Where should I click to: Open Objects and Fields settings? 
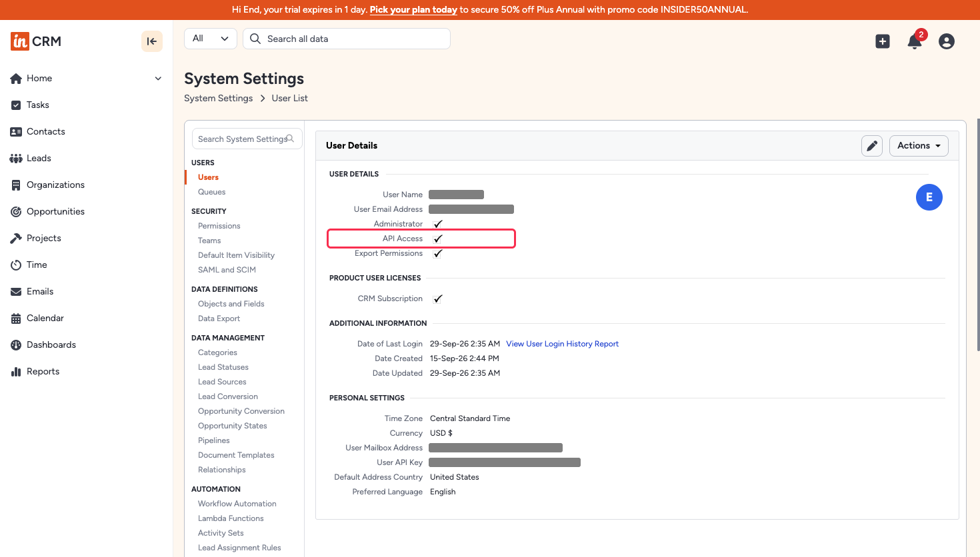coord(231,304)
